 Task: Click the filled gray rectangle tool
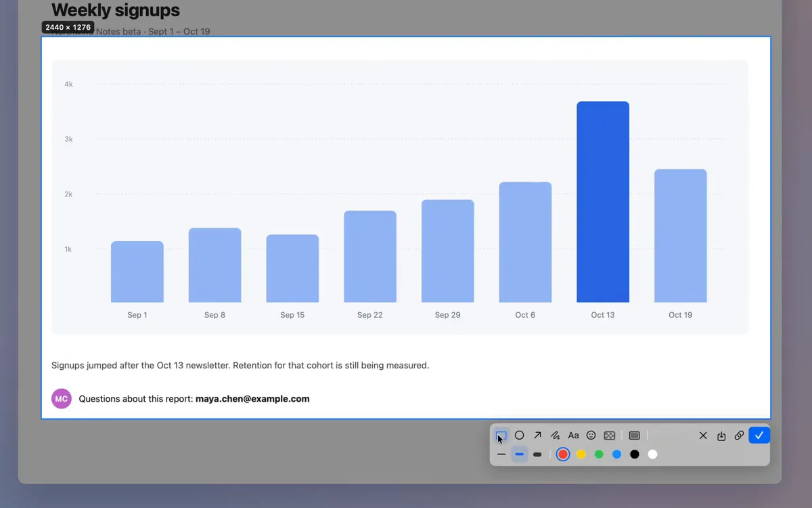pyautogui.click(x=634, y=436)
